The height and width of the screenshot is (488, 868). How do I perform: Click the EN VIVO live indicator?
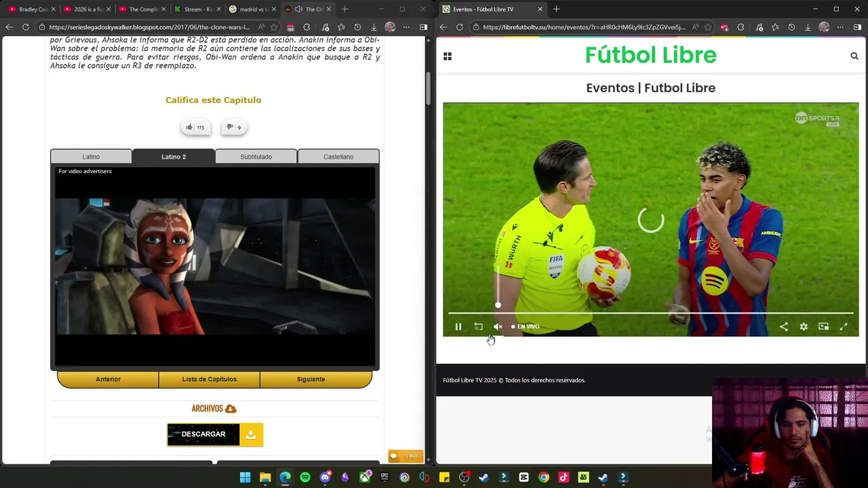(526, 327)
